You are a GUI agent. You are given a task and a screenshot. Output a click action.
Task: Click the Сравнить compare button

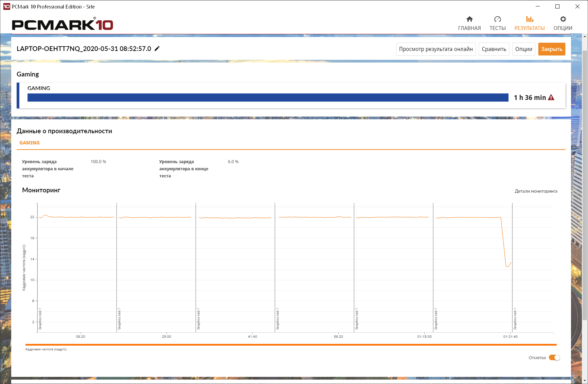pos(494,49)
